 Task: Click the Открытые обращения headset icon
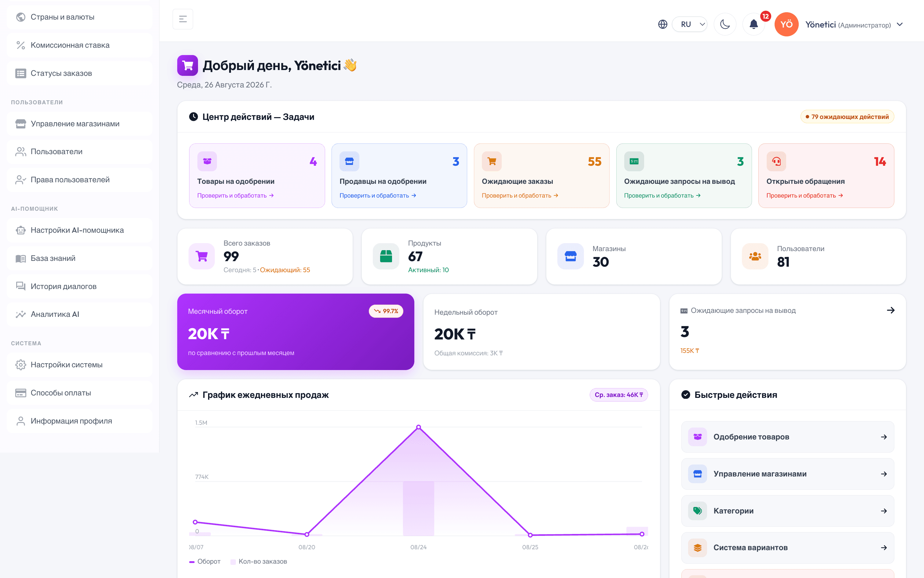tap(776, 161)
